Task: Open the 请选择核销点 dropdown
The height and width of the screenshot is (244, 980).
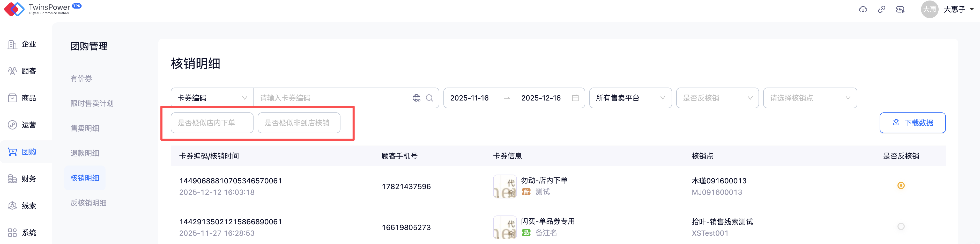Action: [x=810, y=98]
